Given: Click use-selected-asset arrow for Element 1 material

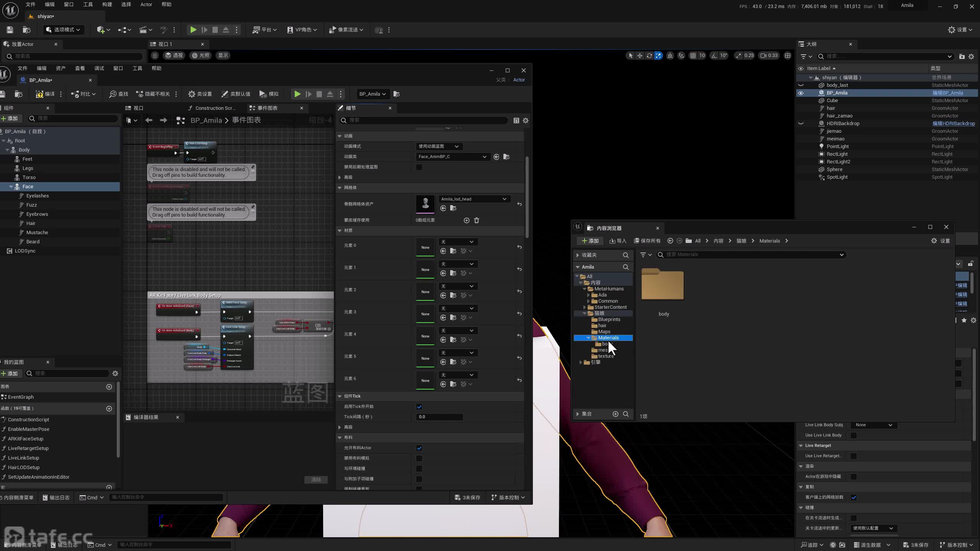Looking at the screenshot, I should [x=443, y=273].
